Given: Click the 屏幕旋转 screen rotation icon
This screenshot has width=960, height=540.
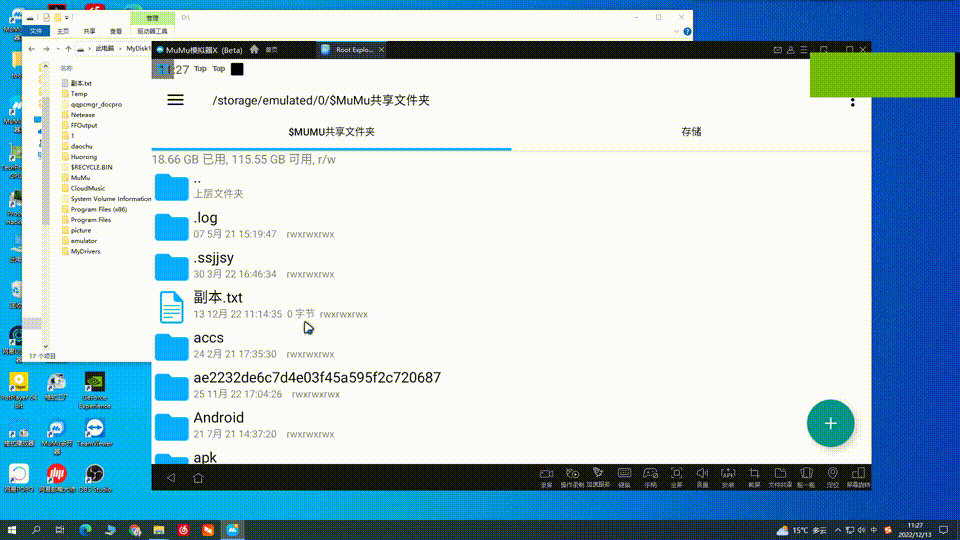Looking at the screenshot, I should [858, 477].
